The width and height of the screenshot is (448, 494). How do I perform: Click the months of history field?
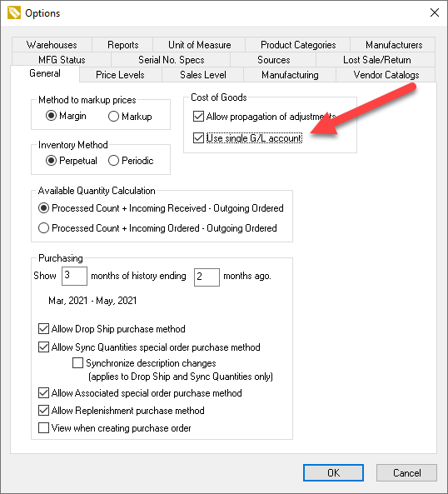[x=74, y=276]
